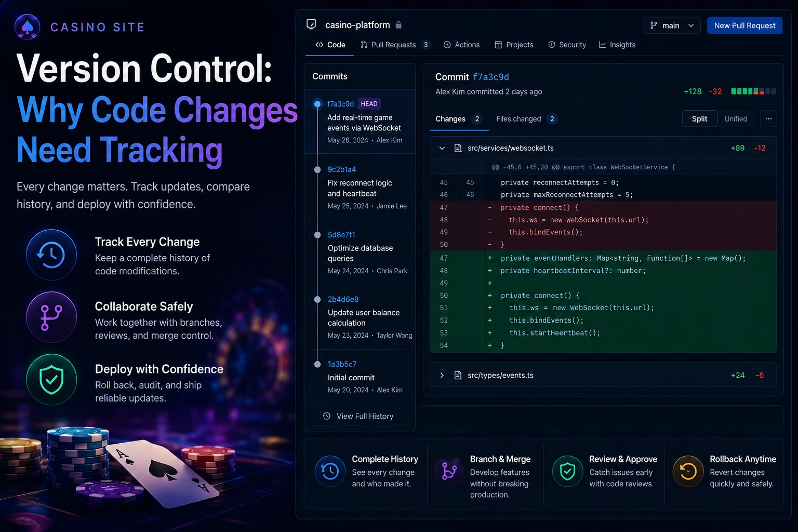Expand the src/types/events.ts file diff
The width and height of the screenshot is (798, 532).
442,375
